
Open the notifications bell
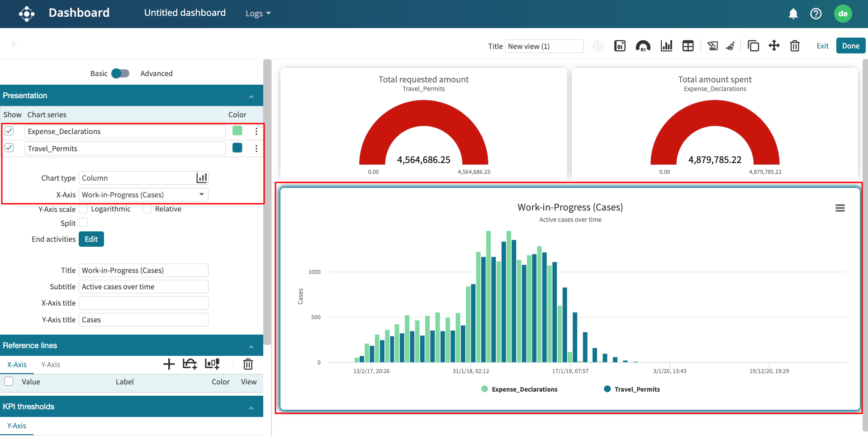coord(793,14)
